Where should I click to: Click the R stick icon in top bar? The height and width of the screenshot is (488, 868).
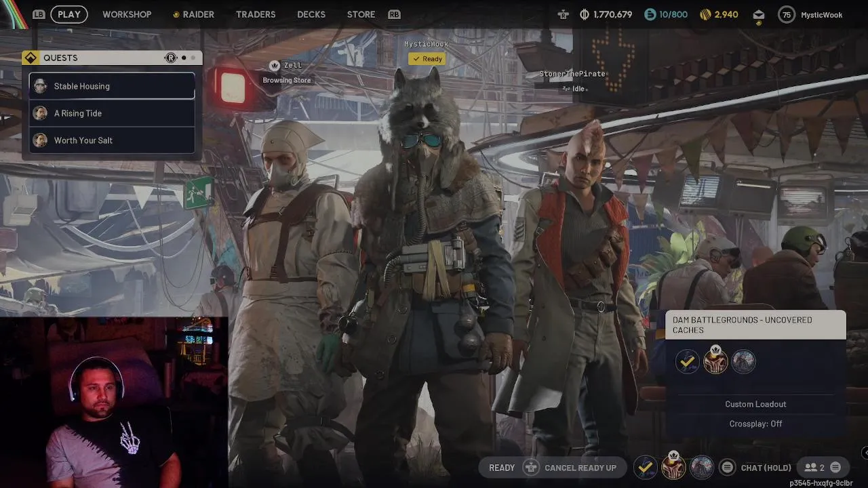pyautogui.click(x=563, y=14)
